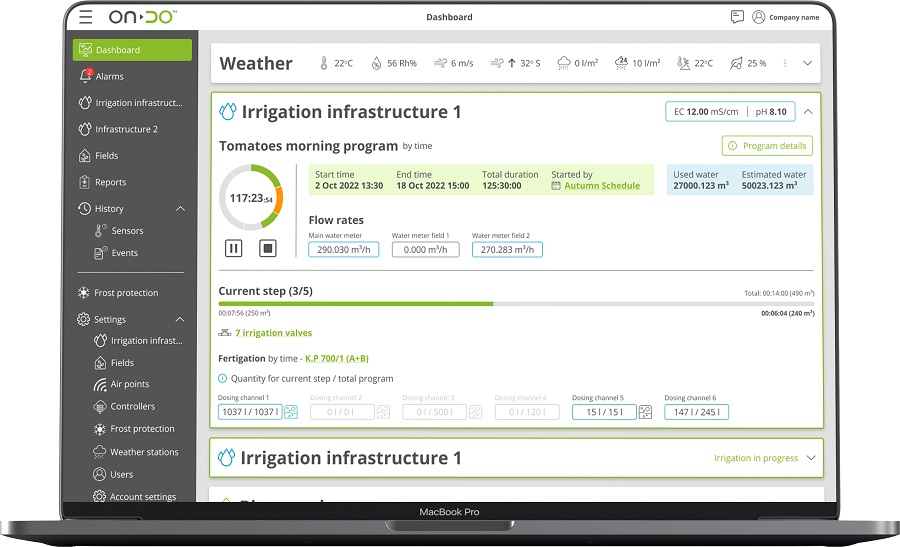Click the Dosing channel 5 recipe icon
This screenshot has width=900, height=547.
(645, 412)
